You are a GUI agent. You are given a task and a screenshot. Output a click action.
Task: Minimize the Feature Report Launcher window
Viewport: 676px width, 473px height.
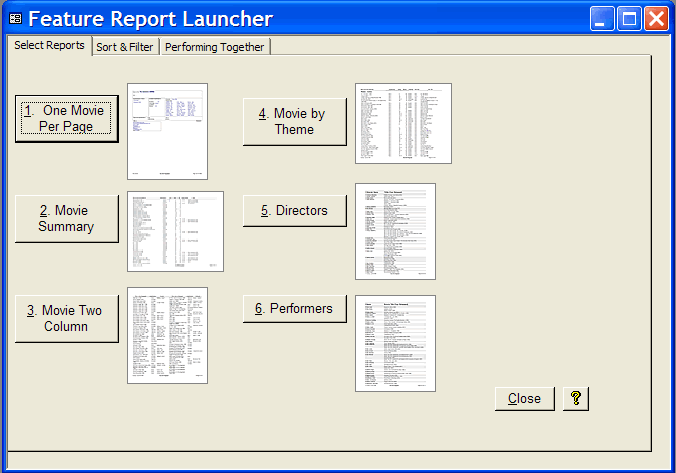click(602, 19)
